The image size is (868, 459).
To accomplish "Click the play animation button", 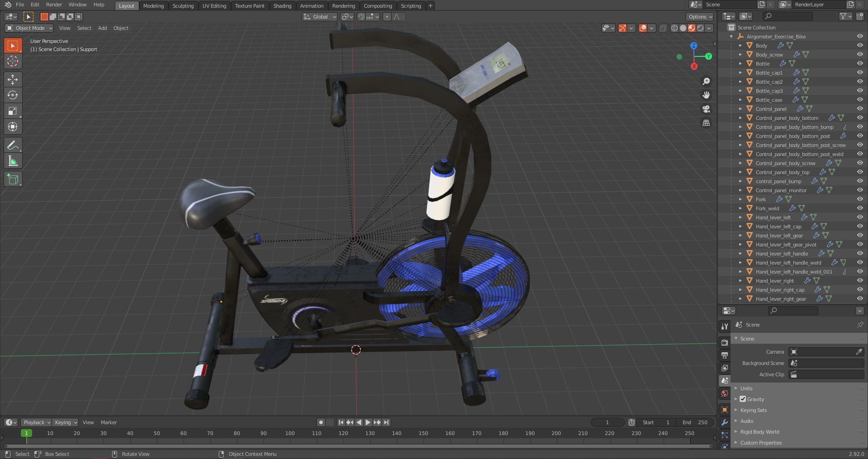I will click(x=368, y=422).
